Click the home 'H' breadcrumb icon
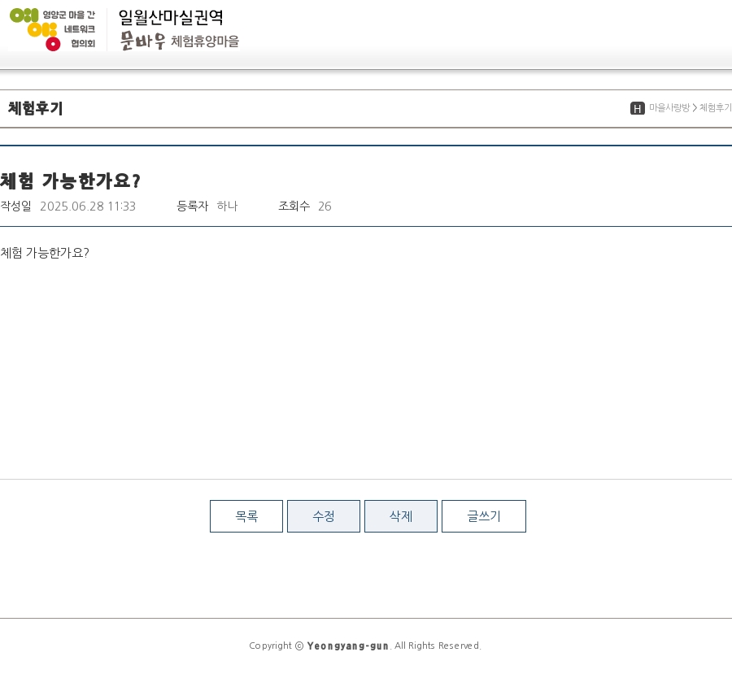The width and height of the screenshot is (732, 700). pos(638,108)
